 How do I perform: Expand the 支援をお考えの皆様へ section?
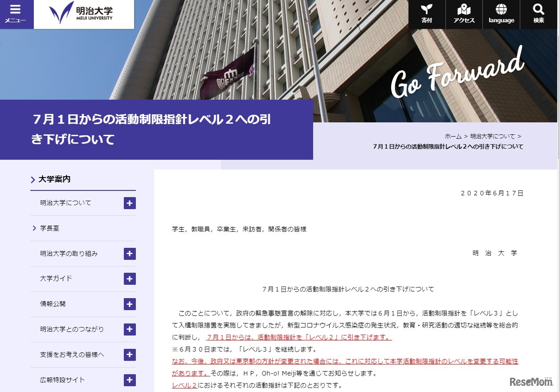pos(129,355)
